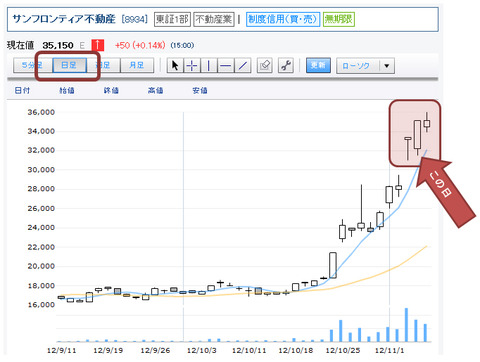Viewport: 480px width, 362px height.
Task: Switch to 月足 monthly chart
Action: 137,65
